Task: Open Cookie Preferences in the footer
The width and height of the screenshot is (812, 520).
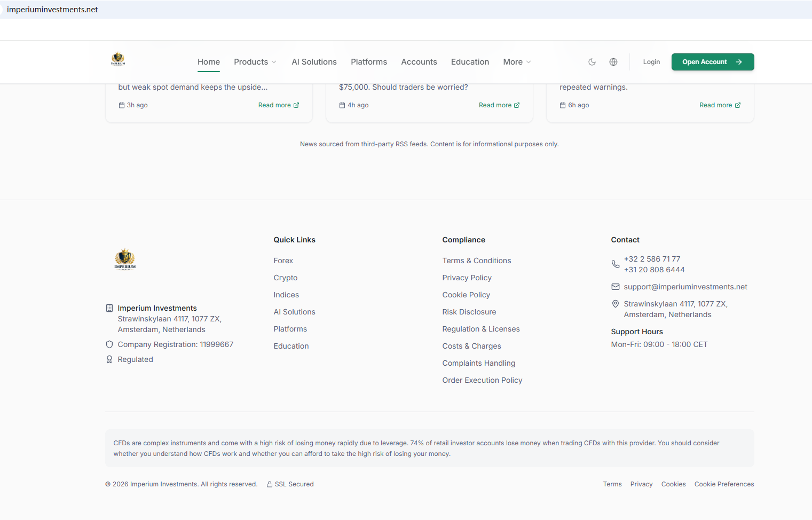Action: pos(724,484)
